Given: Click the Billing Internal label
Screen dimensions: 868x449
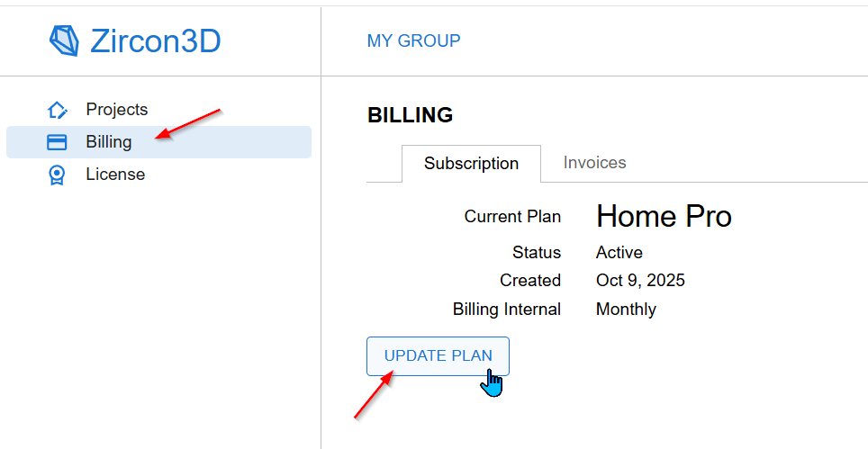Looking at the screenshot, I should pos(506,310).
